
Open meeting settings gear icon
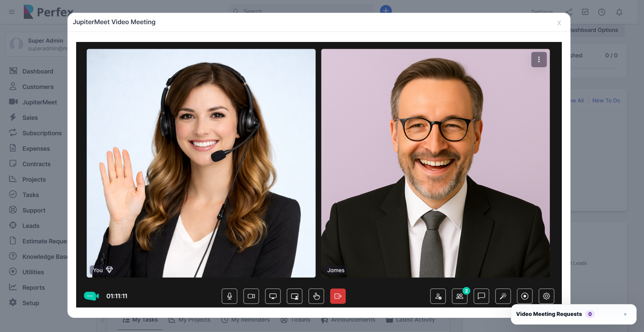(546, 296)
